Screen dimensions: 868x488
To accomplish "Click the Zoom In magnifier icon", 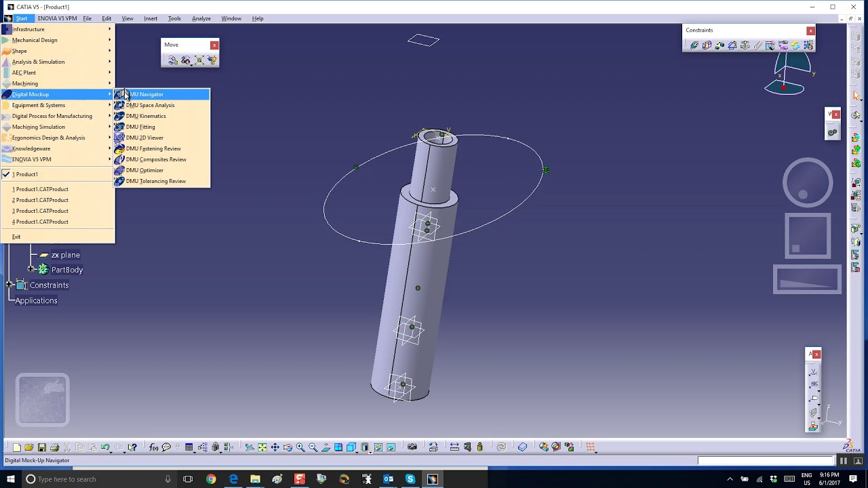I will [x=300, y=447].
